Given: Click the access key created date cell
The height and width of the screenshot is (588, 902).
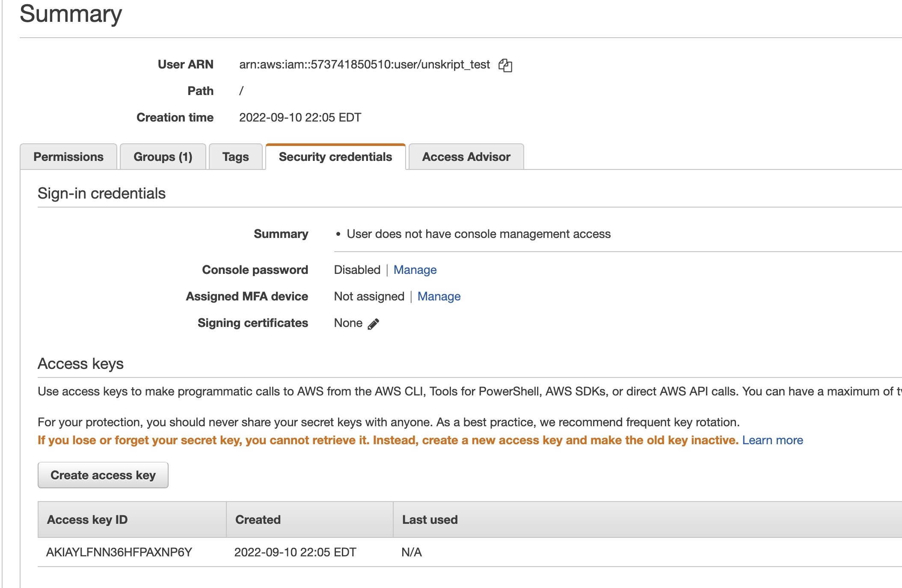Looking at the screenshot, I should 295,552.
